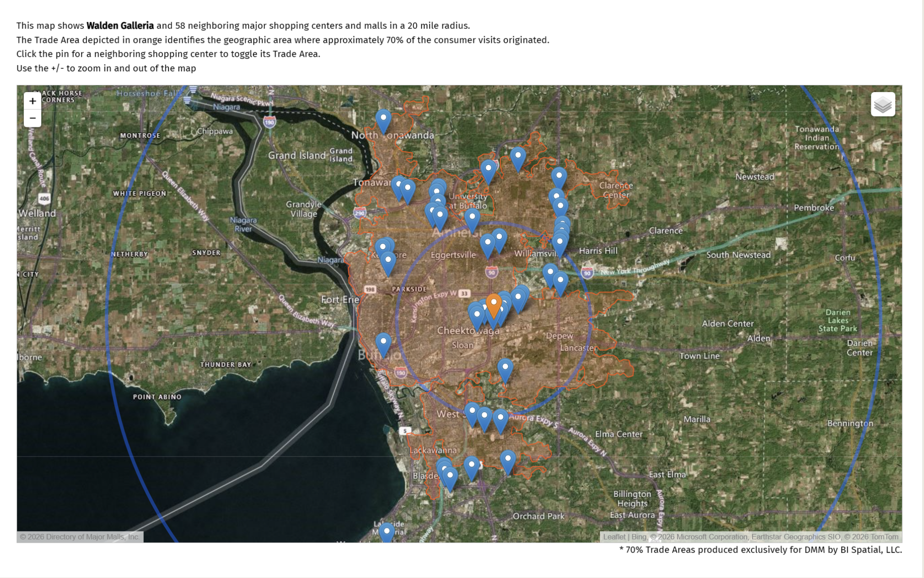Click the map at Grand Island label
This screenshot has height=578, width=924.
(296, 155)
